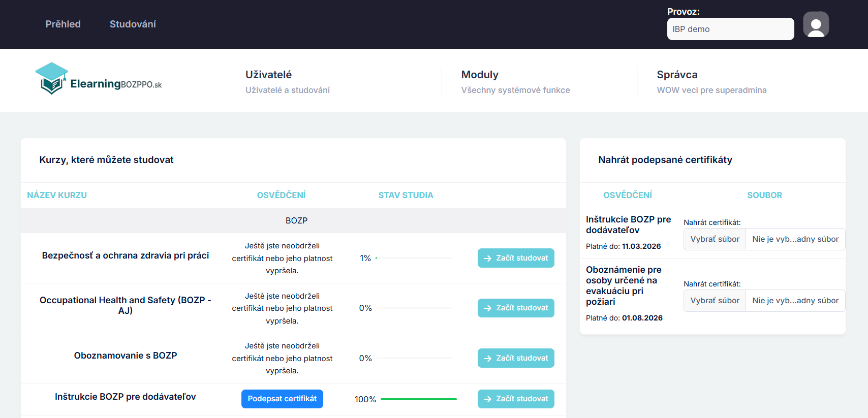Click the ElearningBOZPPO.sk logo
This screenshot has height=418, width=868.
pos(99,79)
